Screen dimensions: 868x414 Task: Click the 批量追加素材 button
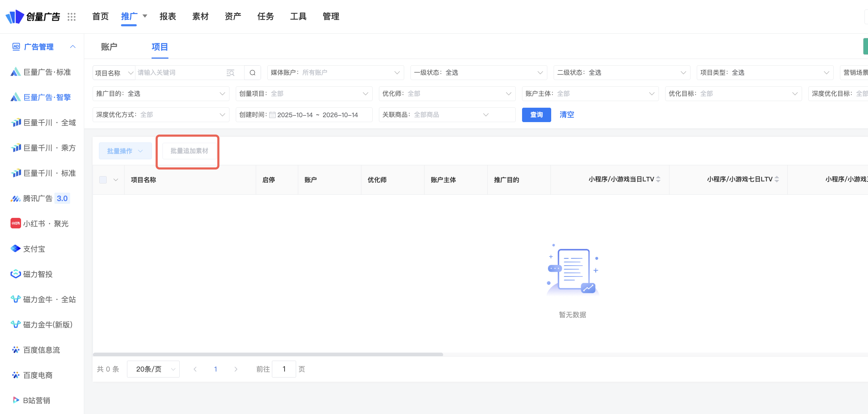[189, 151]
